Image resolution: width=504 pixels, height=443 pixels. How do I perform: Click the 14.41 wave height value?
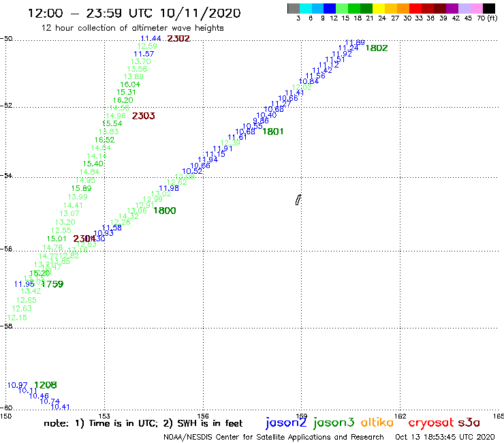point(73,205)
